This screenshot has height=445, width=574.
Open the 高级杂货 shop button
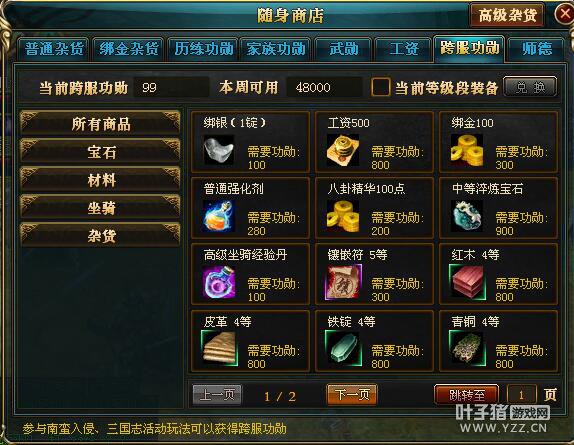coord(507,15)
